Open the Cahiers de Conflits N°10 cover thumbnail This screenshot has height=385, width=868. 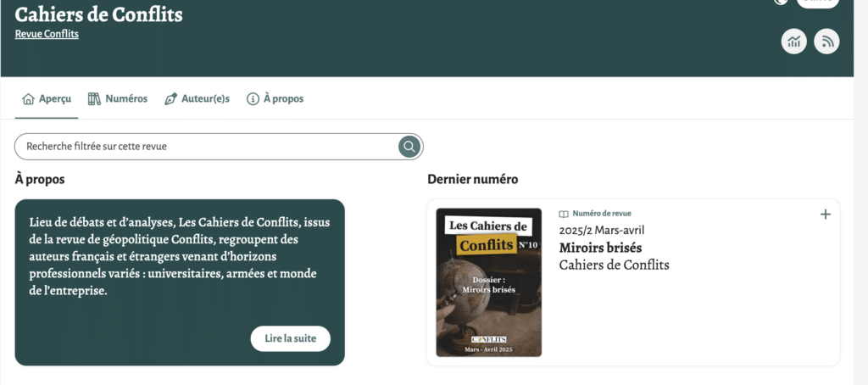click(489, 282)
